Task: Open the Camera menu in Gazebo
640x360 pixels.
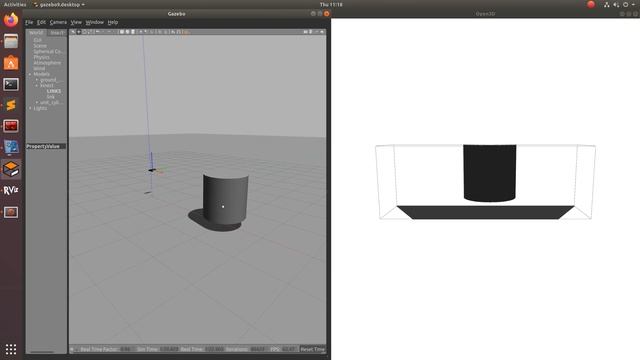Action: [x=58, y=22]
